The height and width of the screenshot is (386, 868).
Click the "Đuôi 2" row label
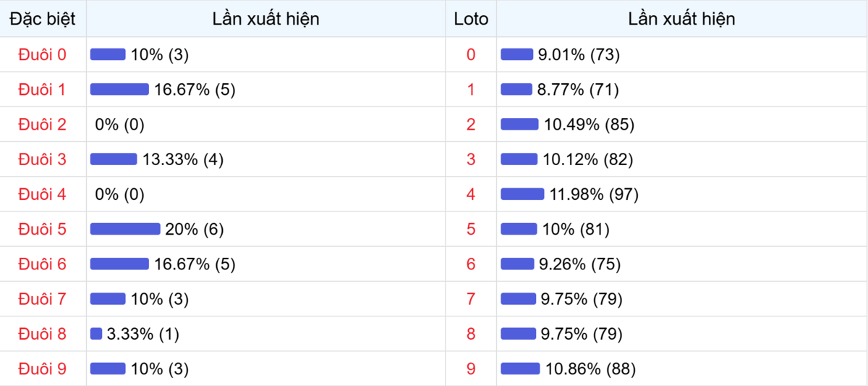pyautogui.click(x=42, y=125)
